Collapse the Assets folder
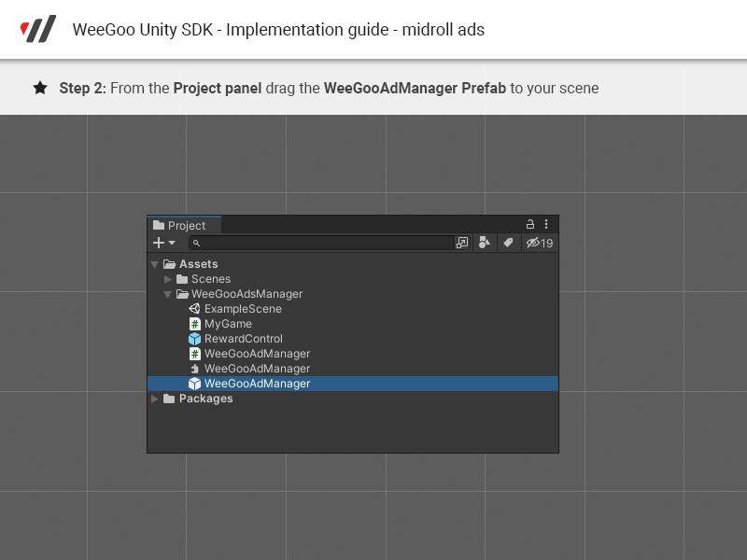The width and height of the screenshot is (747, 560). [x=155, y=264]
